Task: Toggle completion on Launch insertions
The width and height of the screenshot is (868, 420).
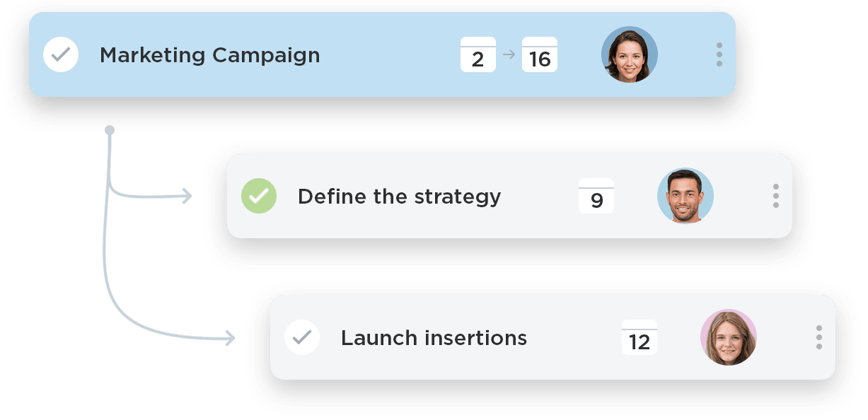Action: pos(302,337)
